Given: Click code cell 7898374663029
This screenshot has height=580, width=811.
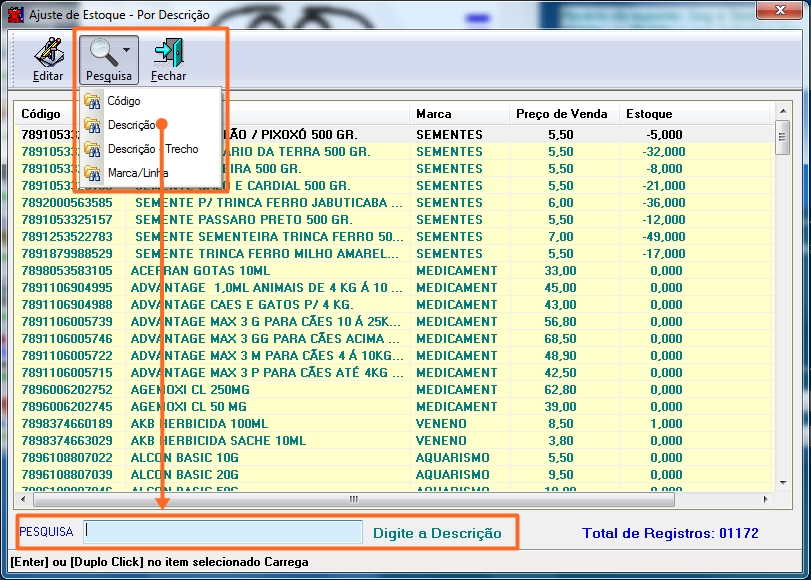Looking at the screenshot, I should click(x=67, y=441).
